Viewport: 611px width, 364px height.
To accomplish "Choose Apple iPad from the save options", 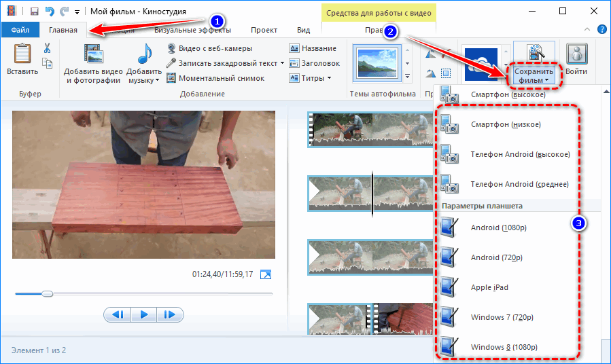I will [489, 287].
